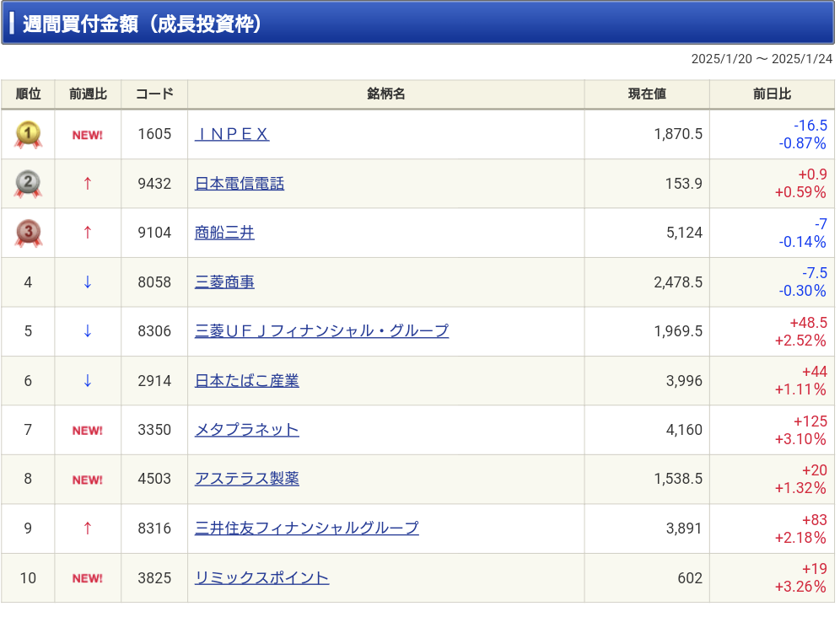The image size is (840, 617).
Task: Click the gold rank 1 medal icon
Action: tap(28, 134)
